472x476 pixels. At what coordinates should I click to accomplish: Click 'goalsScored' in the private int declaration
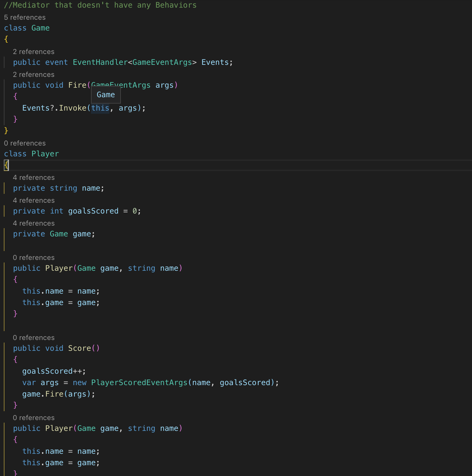pyautogui.click(x=93, y=211)
